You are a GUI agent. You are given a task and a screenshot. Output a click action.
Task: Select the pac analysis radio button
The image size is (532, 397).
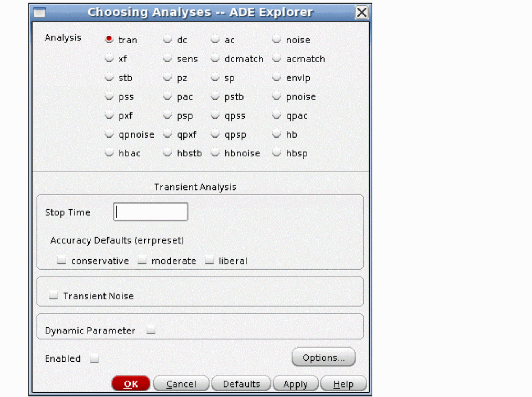click(x=168, y=96)
